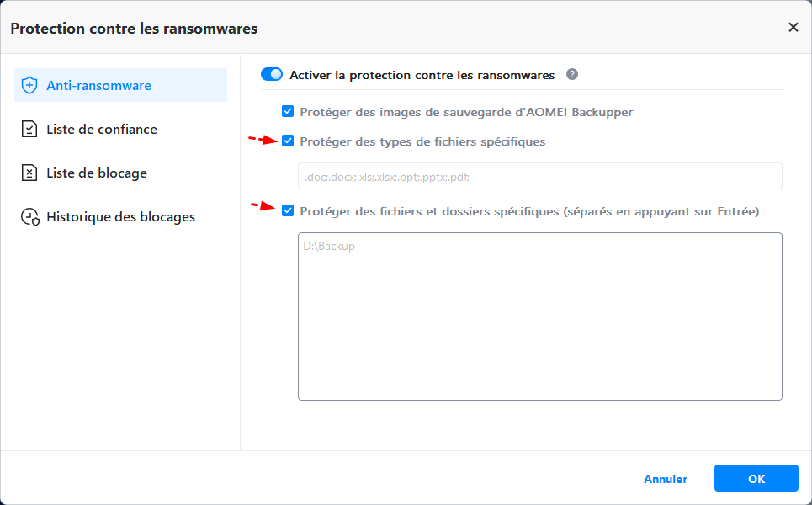Click the Liste de blocage document icon
Image resolution: width=812 pixels, height=505 pixels.
pos(29,173)
